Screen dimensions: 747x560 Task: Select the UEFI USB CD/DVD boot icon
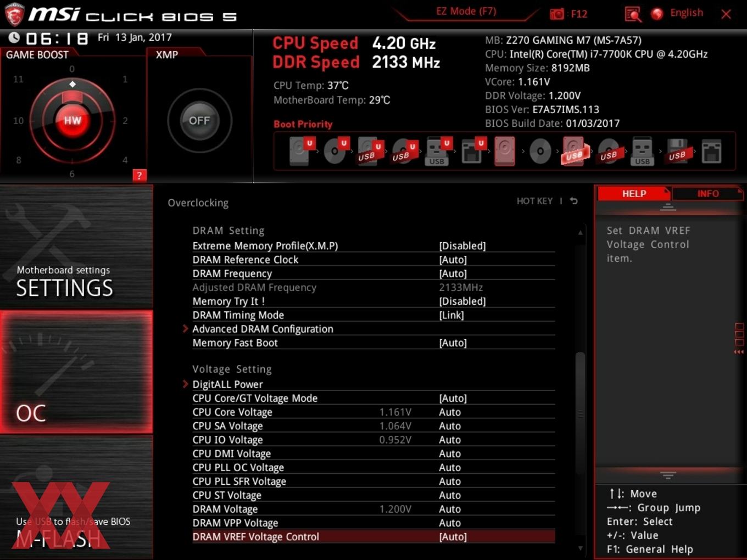click(404, 151)
